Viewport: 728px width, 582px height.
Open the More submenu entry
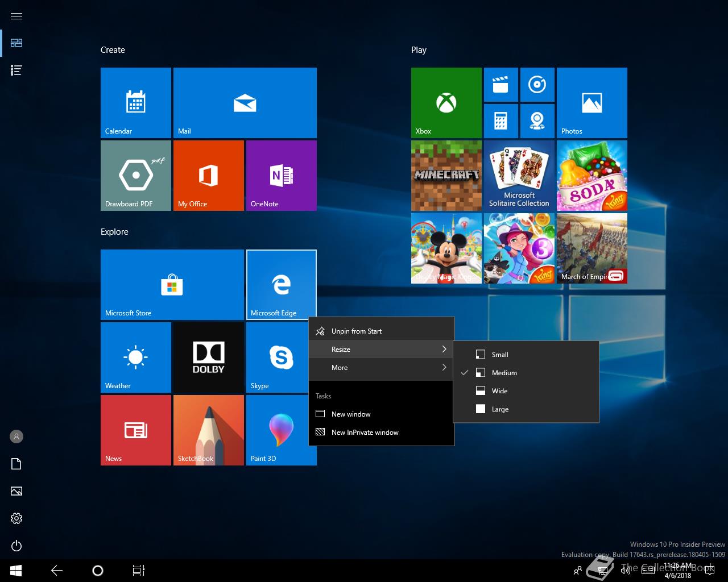(x=382, y=368)
